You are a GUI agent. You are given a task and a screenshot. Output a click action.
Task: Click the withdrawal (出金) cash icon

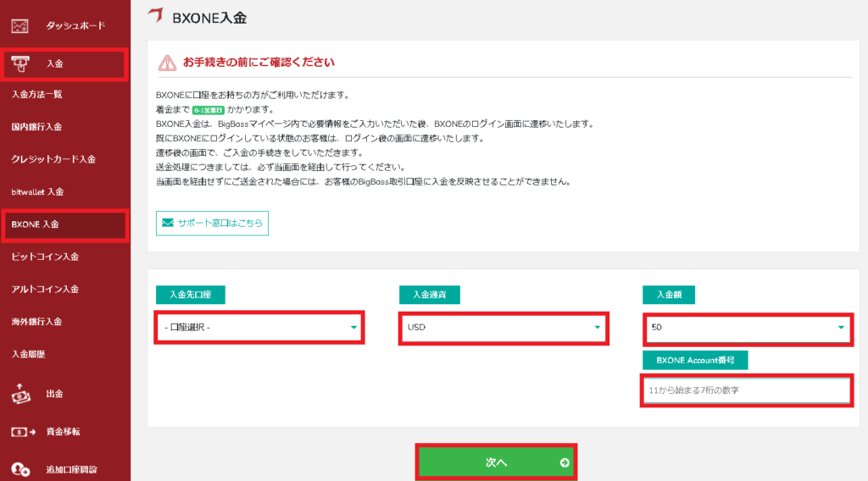coord(20,394)
